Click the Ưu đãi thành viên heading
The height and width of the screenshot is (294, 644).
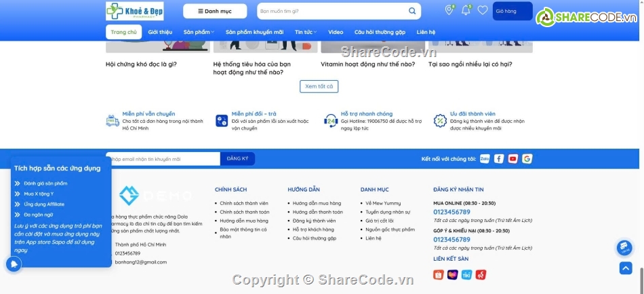tap(472, 114)
